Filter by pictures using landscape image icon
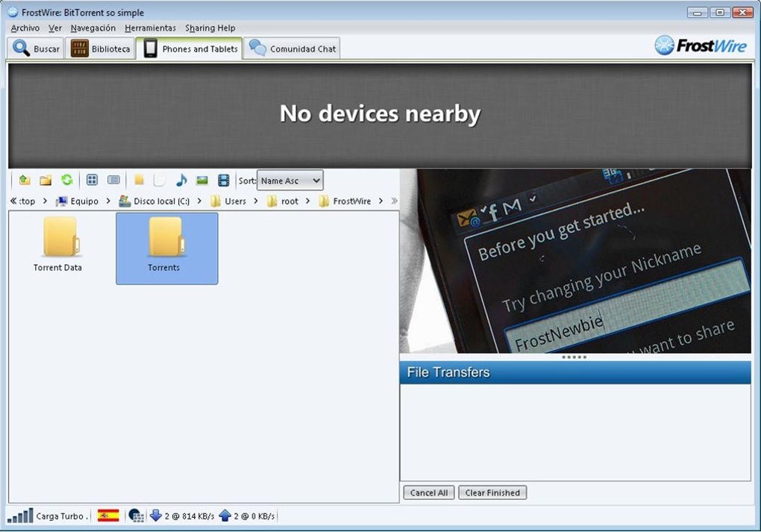 [202, 181]
